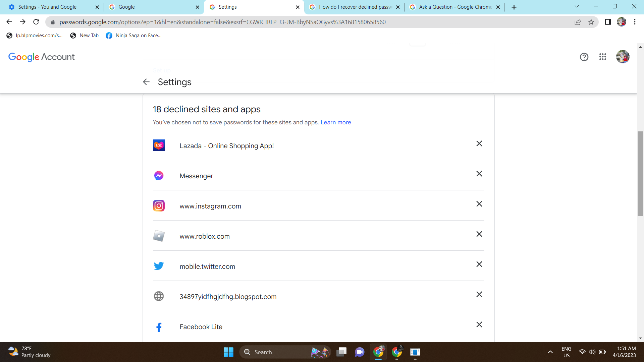Viewport: 644px width, 362px height.
Task: Click browser Back button
Action: [9, 22]
